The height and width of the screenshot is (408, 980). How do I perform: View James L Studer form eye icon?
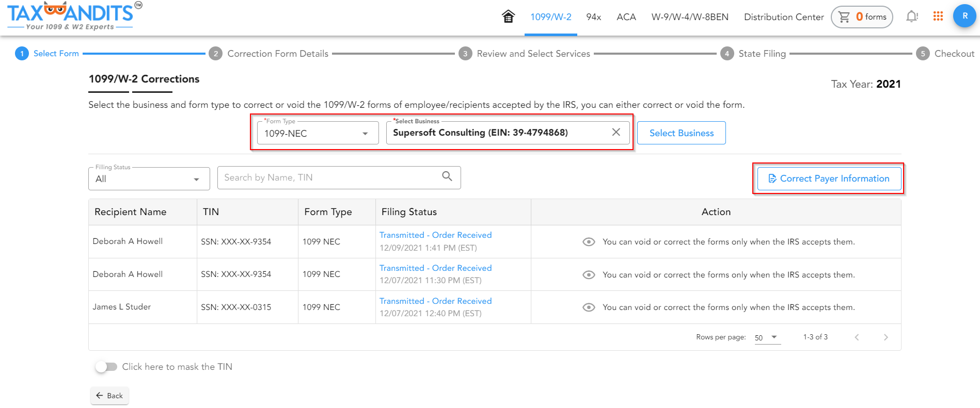pyautogui.click(x=589, y=307)
